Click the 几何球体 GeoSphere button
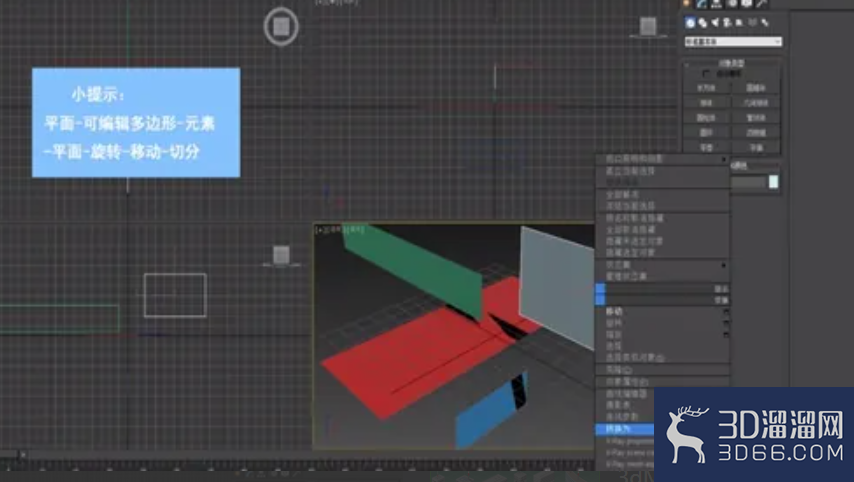Image resolution: width=854 pixels, height=482 pixels. coord(756,102)
